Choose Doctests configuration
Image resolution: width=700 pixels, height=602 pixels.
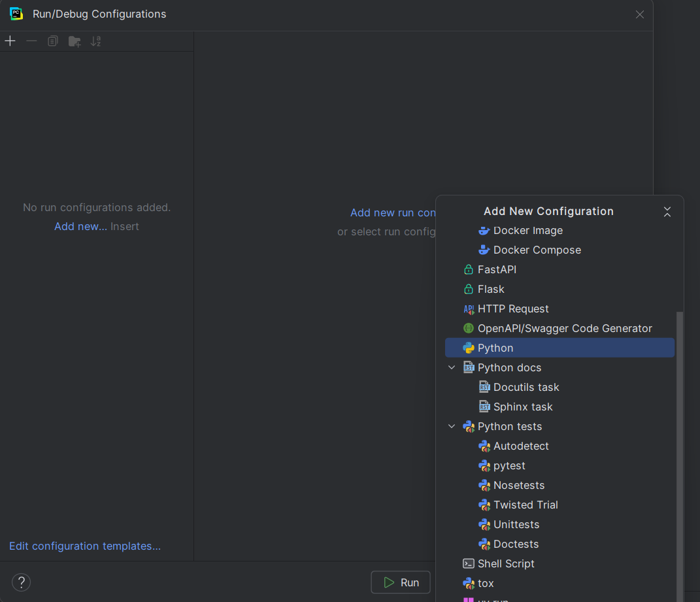click(x=560, y=544)
